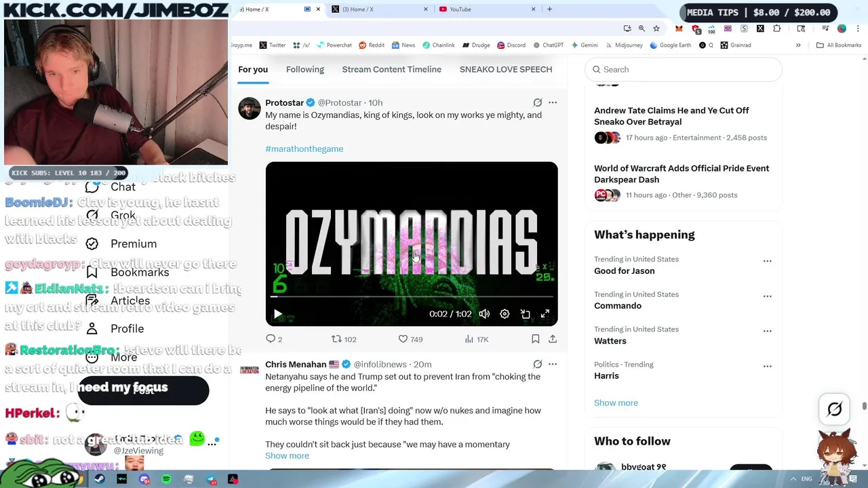Open the #marathonthegame hashtag
868x488 pixels.
[x=304, y=148]
